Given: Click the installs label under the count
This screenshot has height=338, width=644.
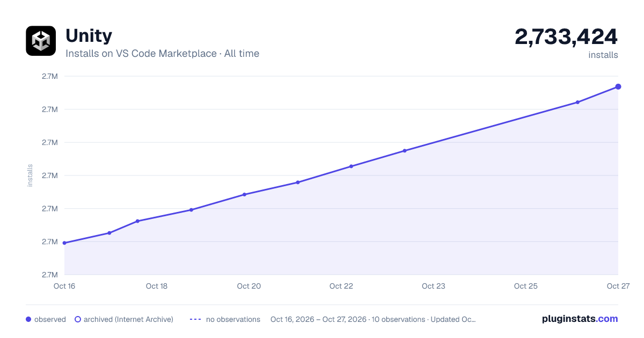Looking at the screenshot, I should pyautogui.click(x=603, y=55).
